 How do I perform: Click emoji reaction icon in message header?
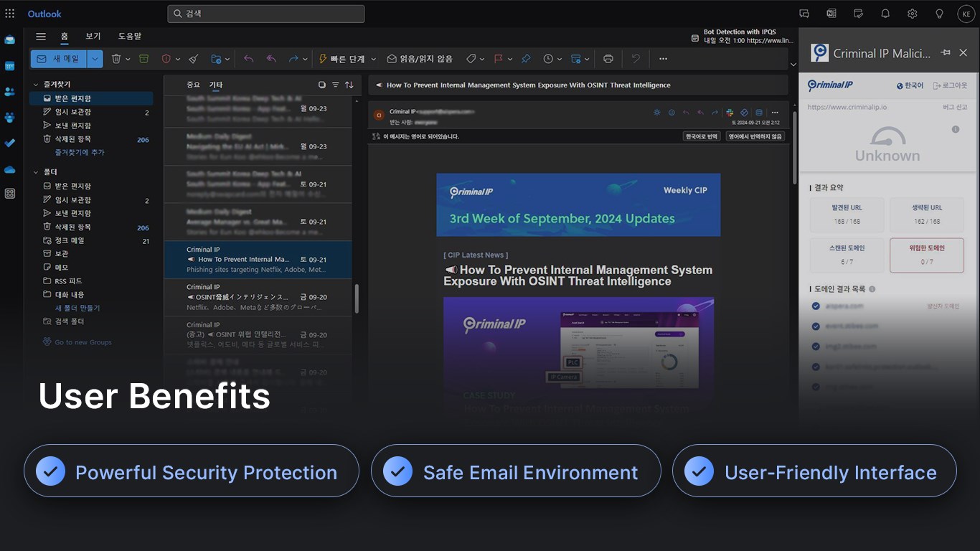672,113
